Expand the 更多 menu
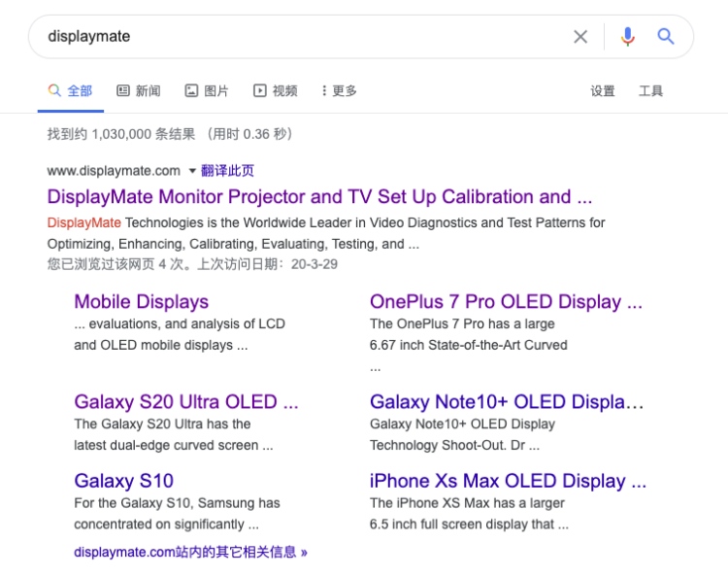This screenshot has height=576, width=728. coord(345,90)
